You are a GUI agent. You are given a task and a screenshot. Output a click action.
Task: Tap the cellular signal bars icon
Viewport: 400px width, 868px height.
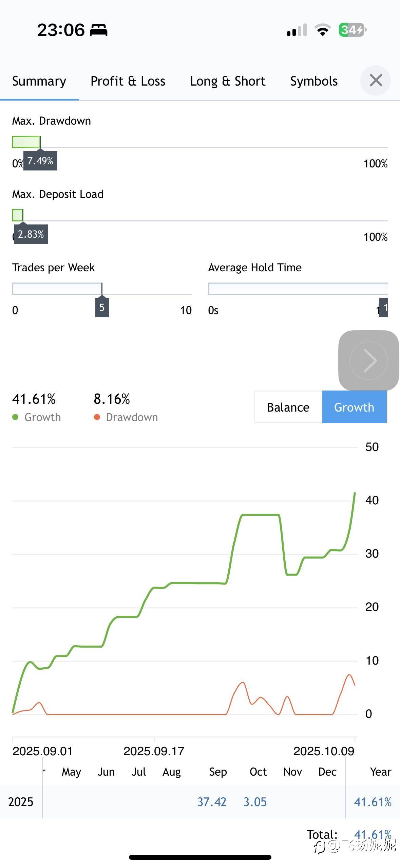[297, 30]
